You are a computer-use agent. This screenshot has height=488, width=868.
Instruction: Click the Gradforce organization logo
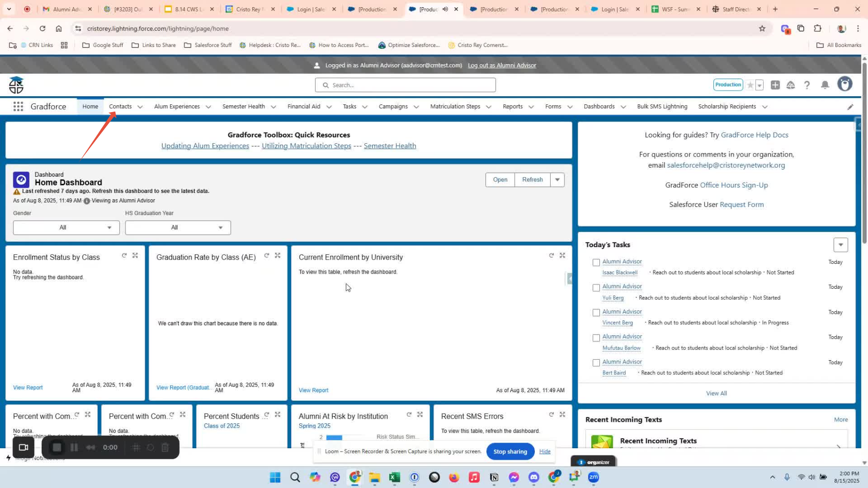click(x=16, y=85)
